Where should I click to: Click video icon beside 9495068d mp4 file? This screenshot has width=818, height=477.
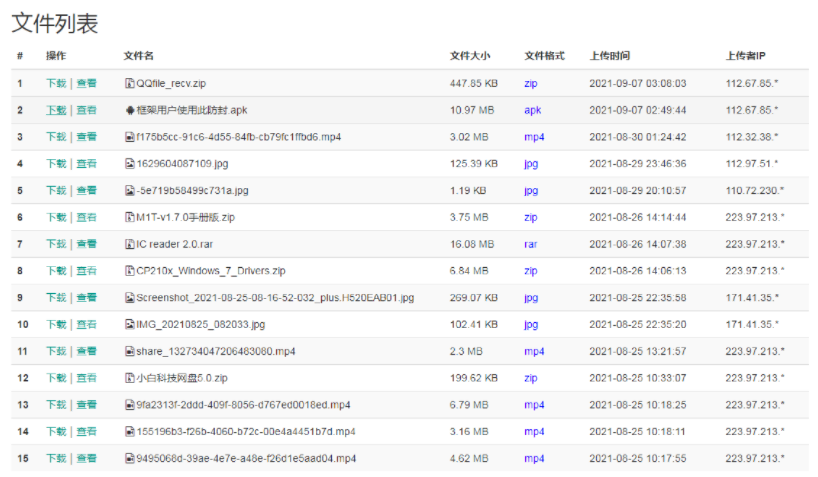(x=130, y=458)
